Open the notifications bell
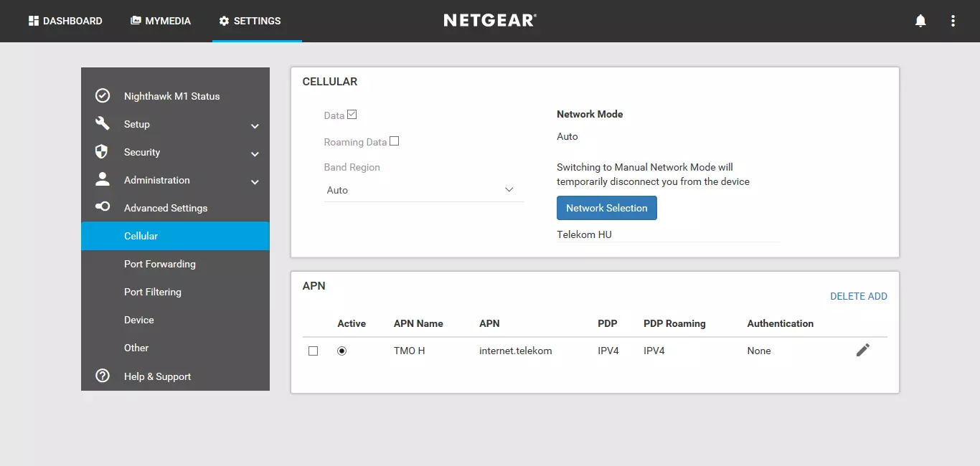980x466 pixels. coord(920,21)
